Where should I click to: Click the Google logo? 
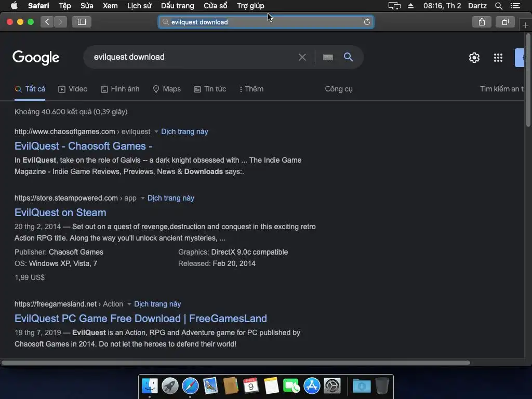point(36,58)
